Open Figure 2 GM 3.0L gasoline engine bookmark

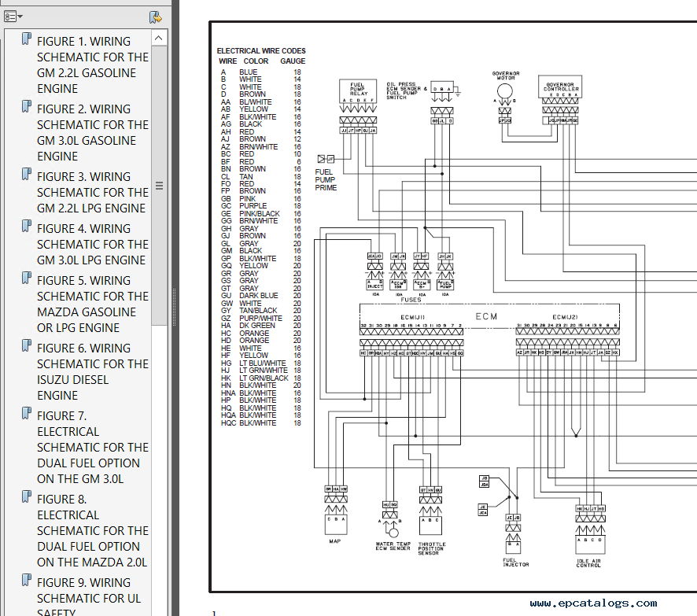[x=93, y=132]
